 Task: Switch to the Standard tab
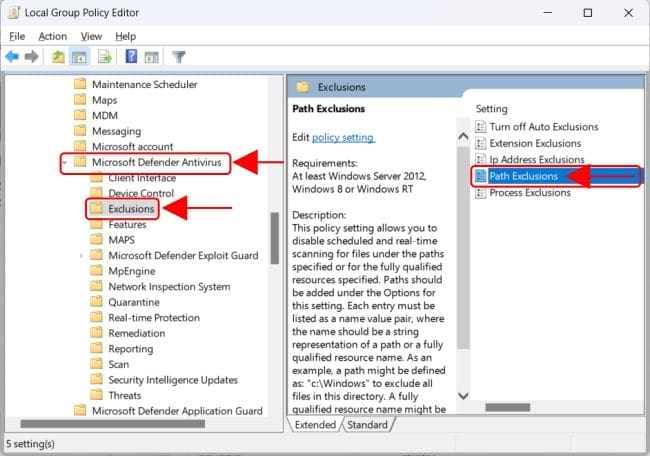[x=367, y=425]
